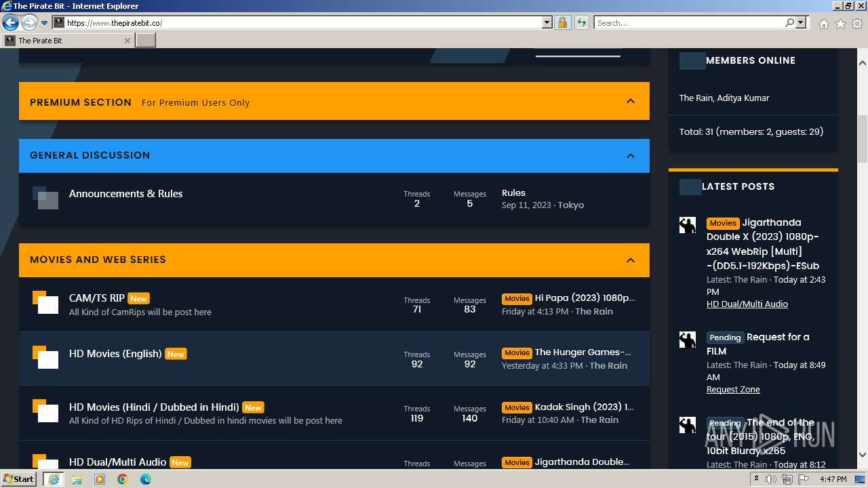Screen dimensions: 868x488
Task: Open Internet Explorer taskbar icon
Action: (54, 479)
